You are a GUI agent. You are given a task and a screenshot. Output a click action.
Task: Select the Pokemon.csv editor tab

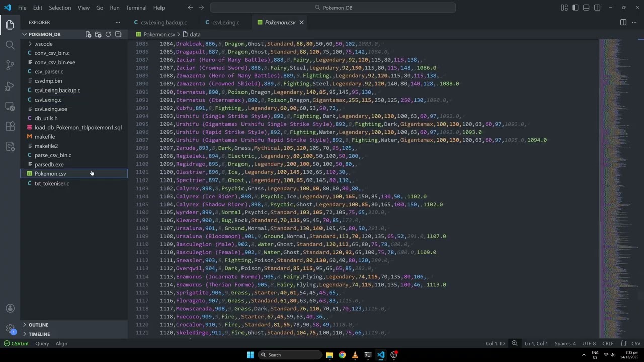click(x=280, y=22)
